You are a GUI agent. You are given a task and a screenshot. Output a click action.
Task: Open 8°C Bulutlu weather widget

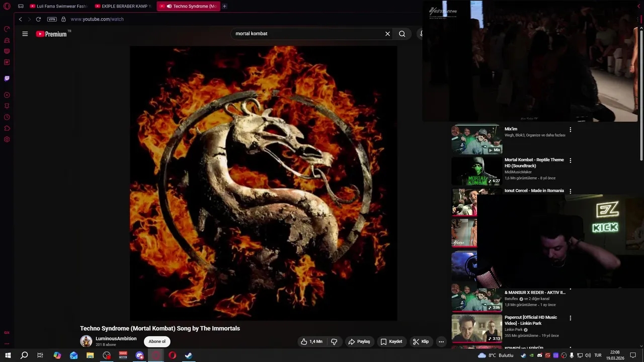(496, 355)
